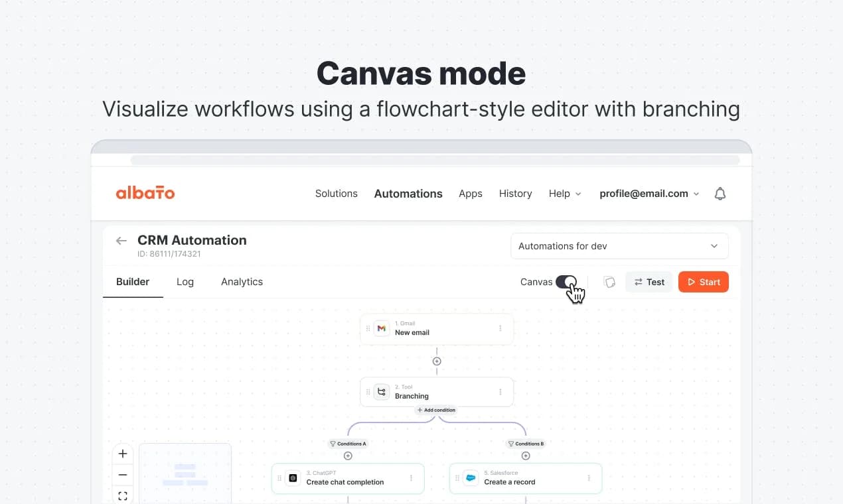The width and height of the screenshot is (843, 504).
Task: Expand the Automations for dev dropdown
Action: [619, 246]
